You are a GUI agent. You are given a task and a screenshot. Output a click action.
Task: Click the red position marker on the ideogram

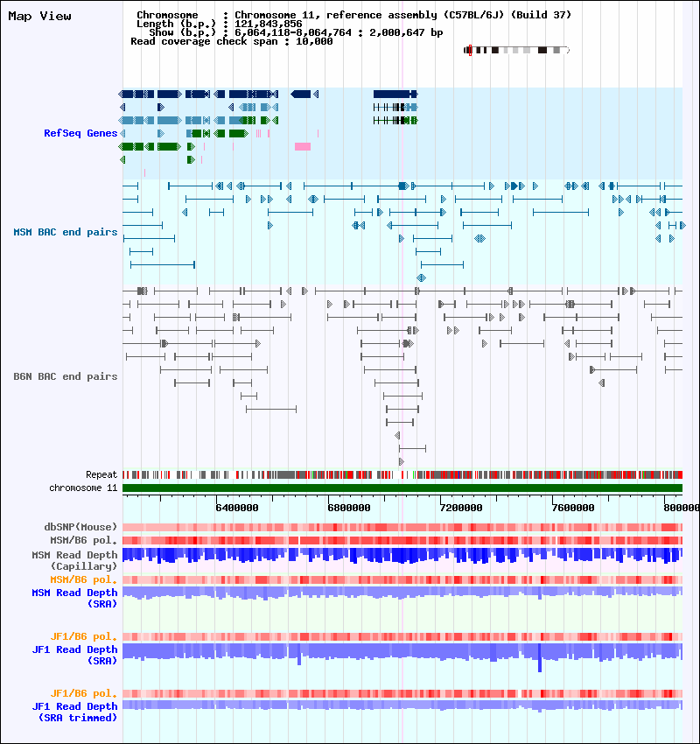coord(470,50)
